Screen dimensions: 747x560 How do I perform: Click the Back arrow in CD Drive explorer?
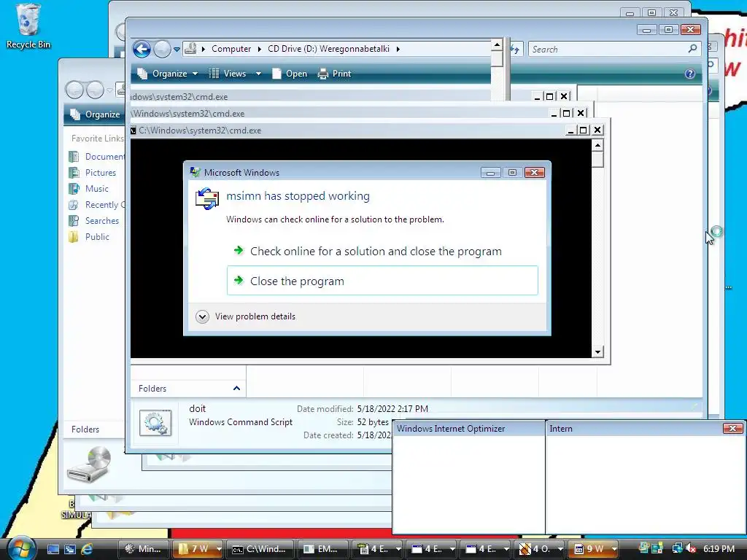142,49
